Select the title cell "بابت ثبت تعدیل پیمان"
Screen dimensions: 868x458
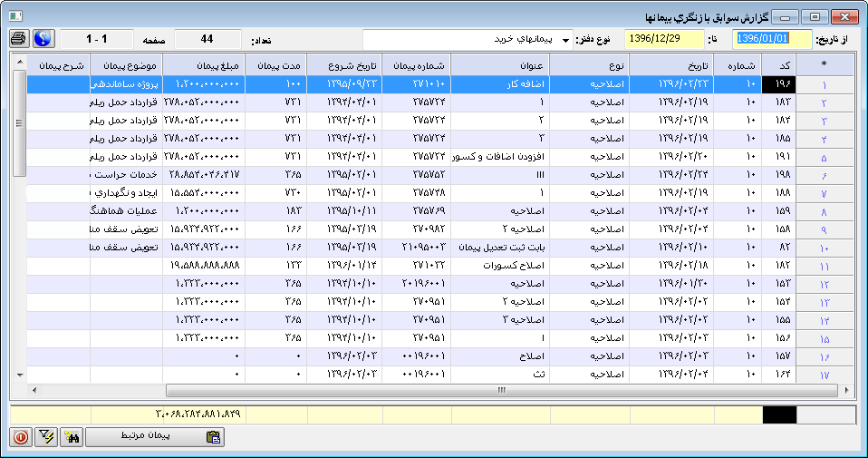pos(500,248)
